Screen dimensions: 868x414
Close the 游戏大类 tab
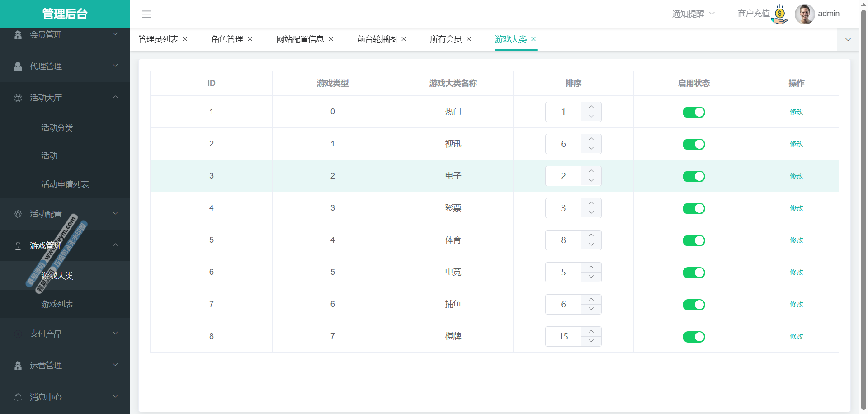533,39
